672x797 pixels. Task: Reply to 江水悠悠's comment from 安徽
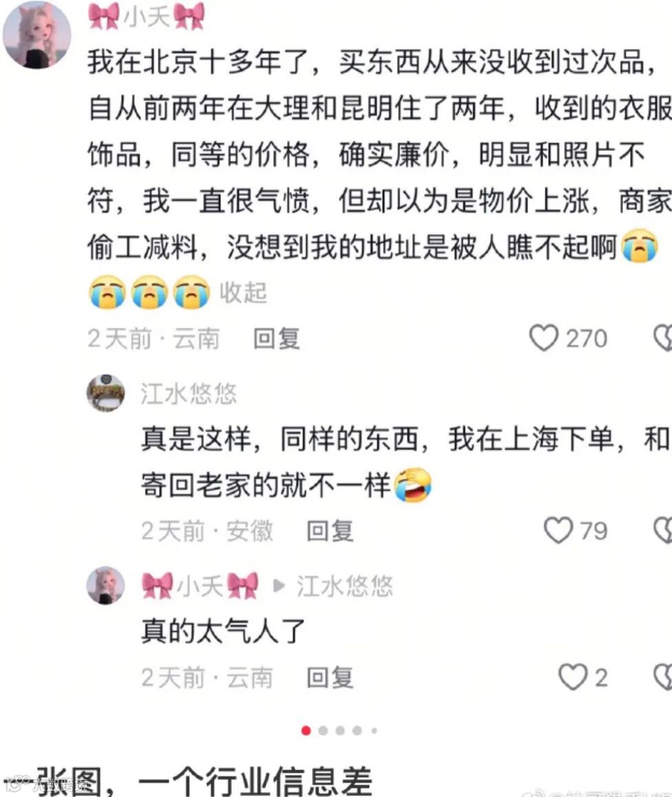pos(330,531)
